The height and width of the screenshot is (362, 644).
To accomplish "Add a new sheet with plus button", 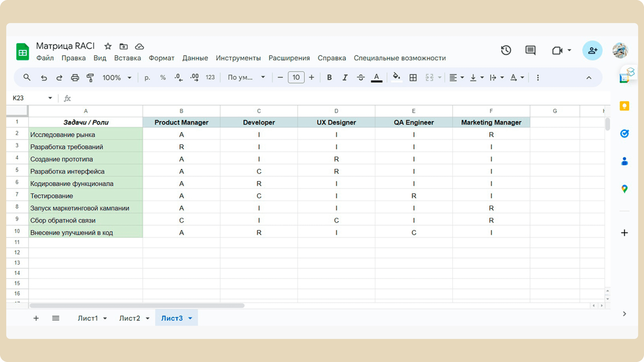I will click(x=36, y=318).
